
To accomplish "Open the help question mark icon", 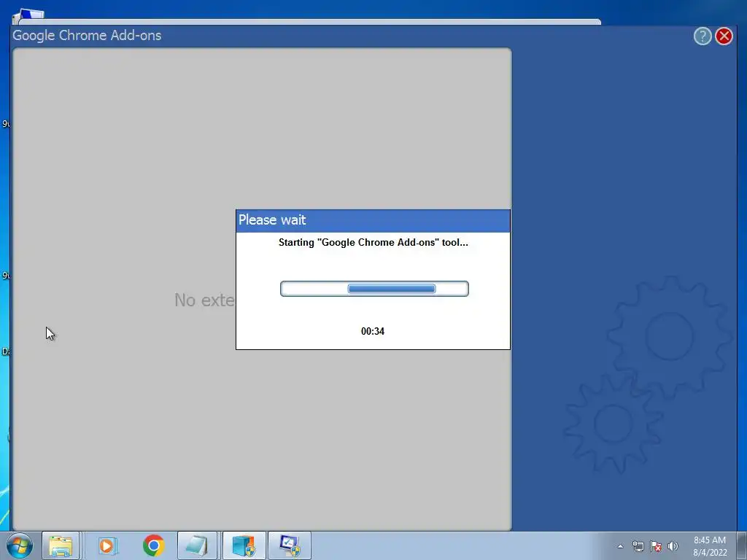I will click(703, 36).
